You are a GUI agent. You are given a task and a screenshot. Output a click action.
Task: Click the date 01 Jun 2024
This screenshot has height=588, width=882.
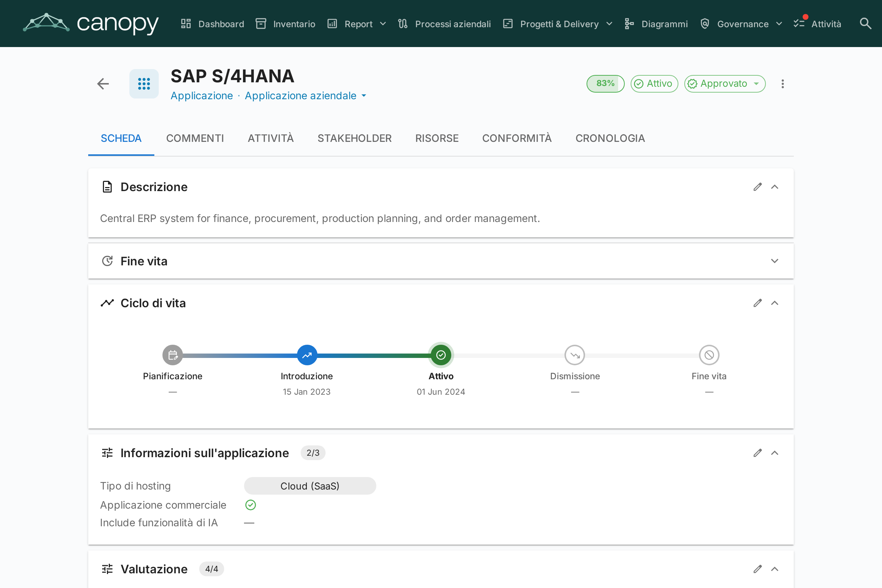point(441,392)
